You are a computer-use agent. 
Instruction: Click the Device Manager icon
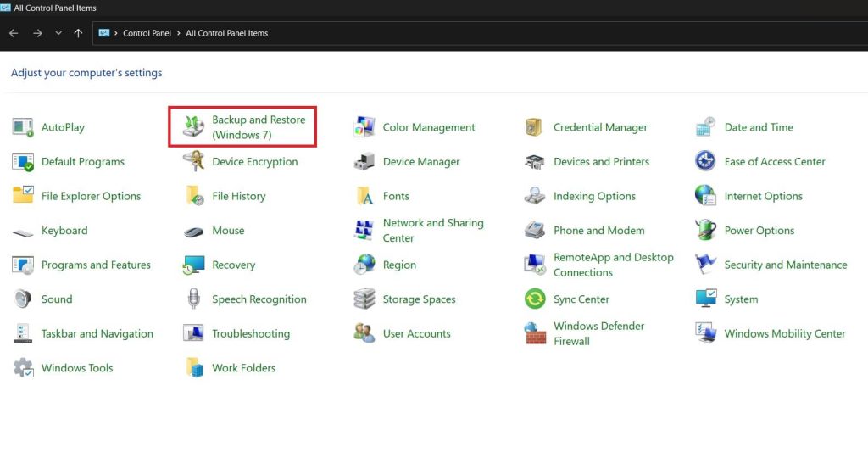coord(364,162)
